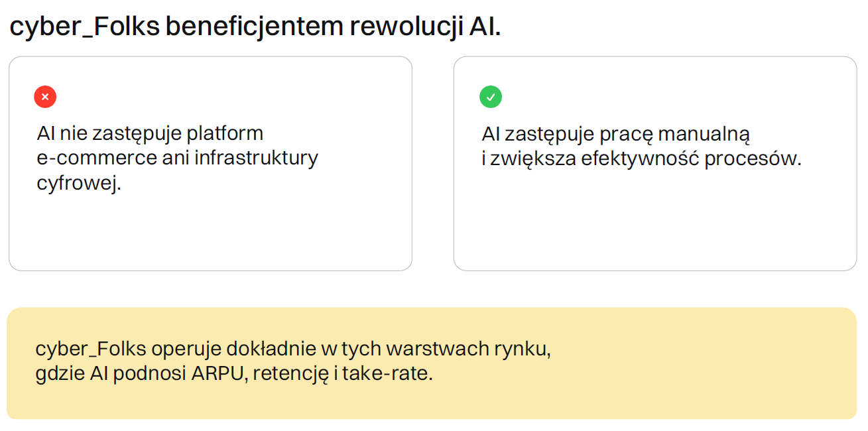Click the line "e-commerce ani infrastruktury"
The width and height of the screenshot is (868, 431).
[x=177, y=158]
